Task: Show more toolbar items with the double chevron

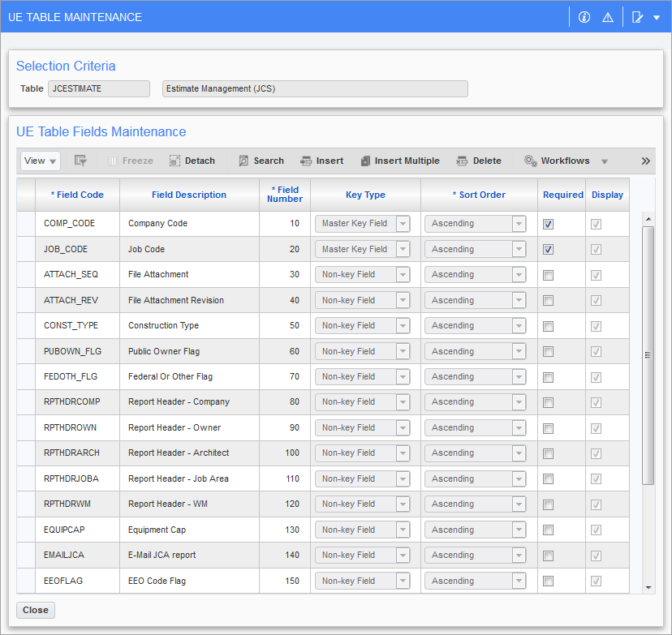Action: 645,161
